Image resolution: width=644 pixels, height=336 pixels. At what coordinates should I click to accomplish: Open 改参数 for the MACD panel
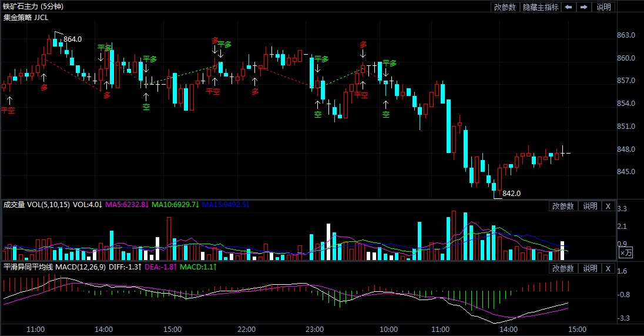562,268
